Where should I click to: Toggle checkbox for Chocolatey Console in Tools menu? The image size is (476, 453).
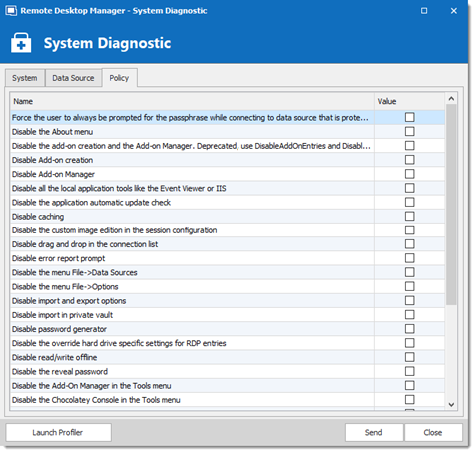(410, 399)
